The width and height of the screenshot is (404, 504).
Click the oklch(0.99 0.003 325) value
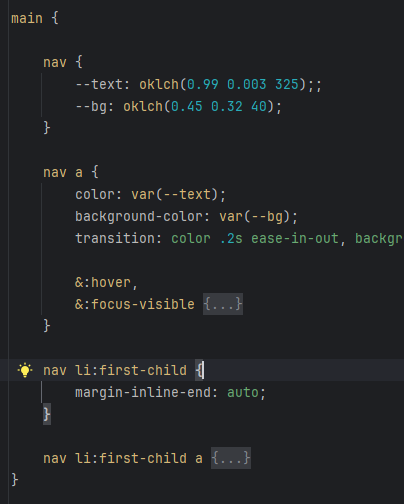(223, 84)
